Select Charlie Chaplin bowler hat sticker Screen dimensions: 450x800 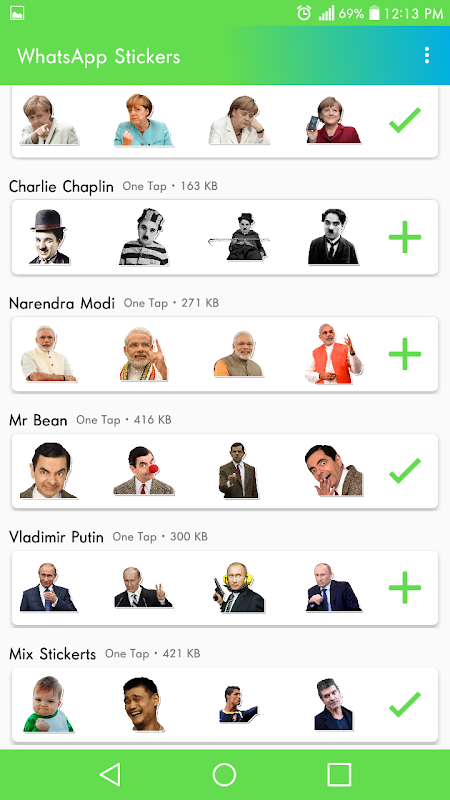pyautogui.click(x=48, y=237)
